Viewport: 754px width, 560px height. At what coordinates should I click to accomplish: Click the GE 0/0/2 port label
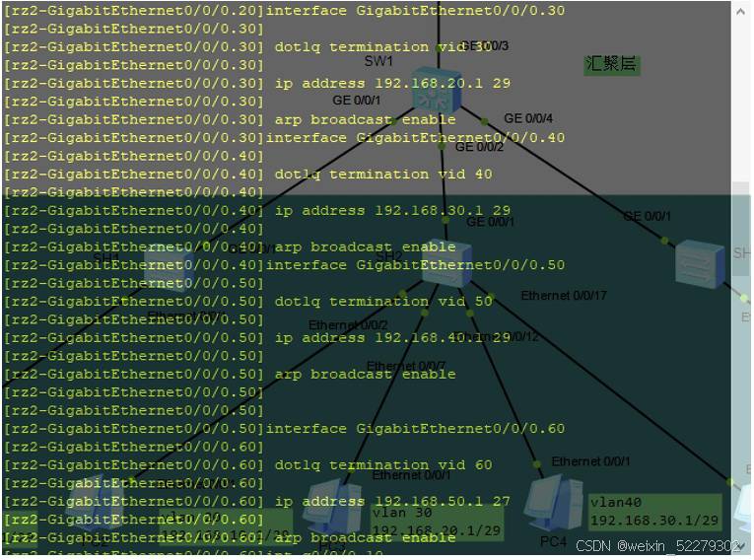point(479,147)
